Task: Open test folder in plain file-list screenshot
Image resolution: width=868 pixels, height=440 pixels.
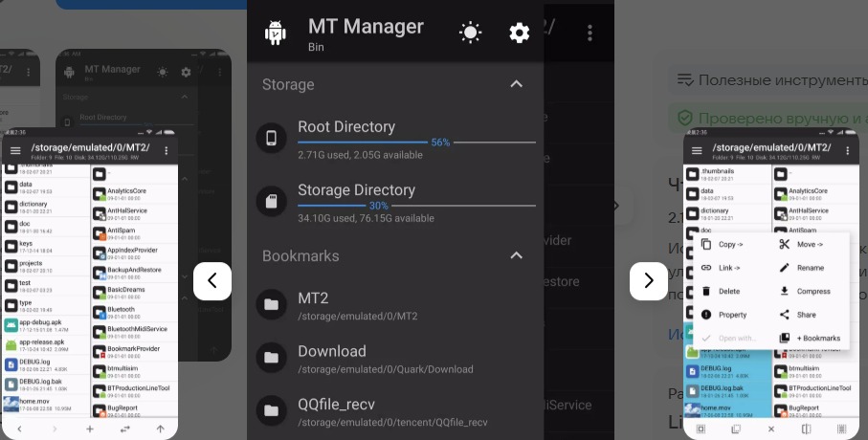Action: 46,286
